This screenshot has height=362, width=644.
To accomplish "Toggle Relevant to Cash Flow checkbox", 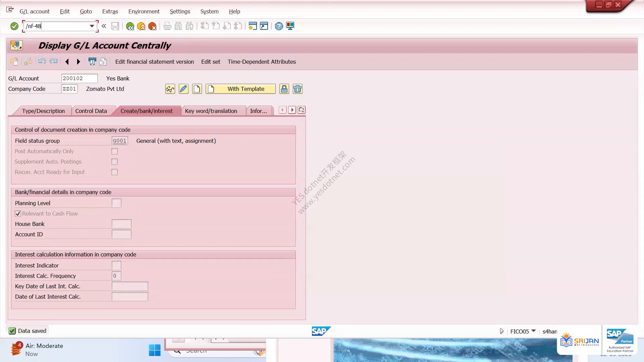I will coord(18,214).
